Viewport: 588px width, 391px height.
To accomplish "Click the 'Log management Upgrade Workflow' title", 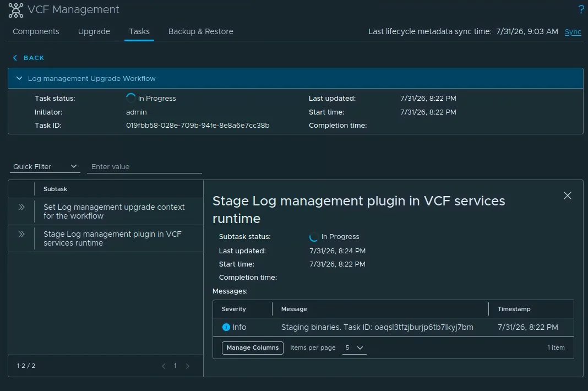I will 91,78.
